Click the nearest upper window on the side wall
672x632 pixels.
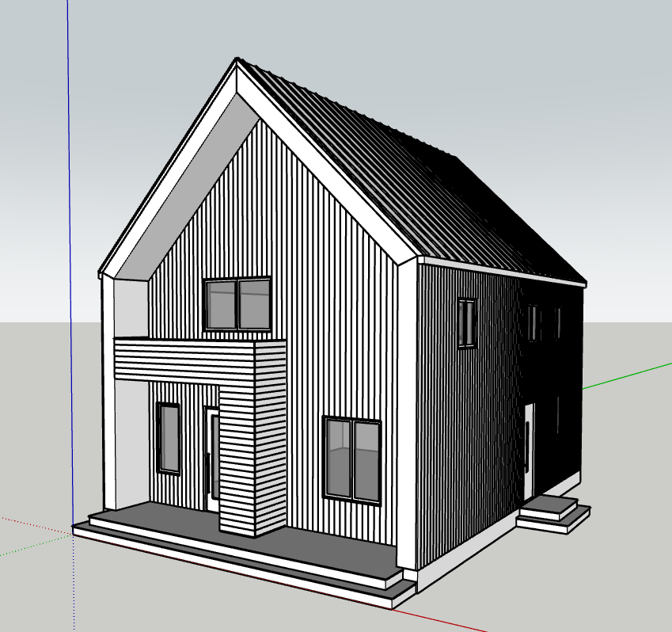coord(468,323)
